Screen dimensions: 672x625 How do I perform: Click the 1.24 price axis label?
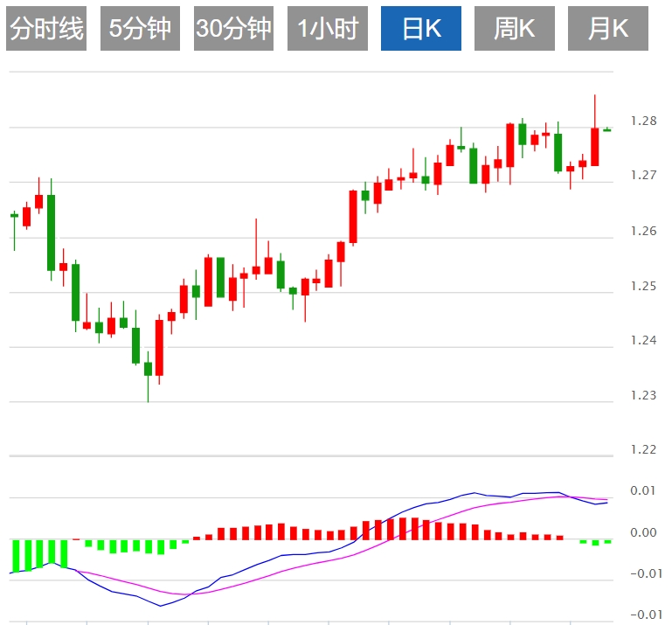click(643, 340)
